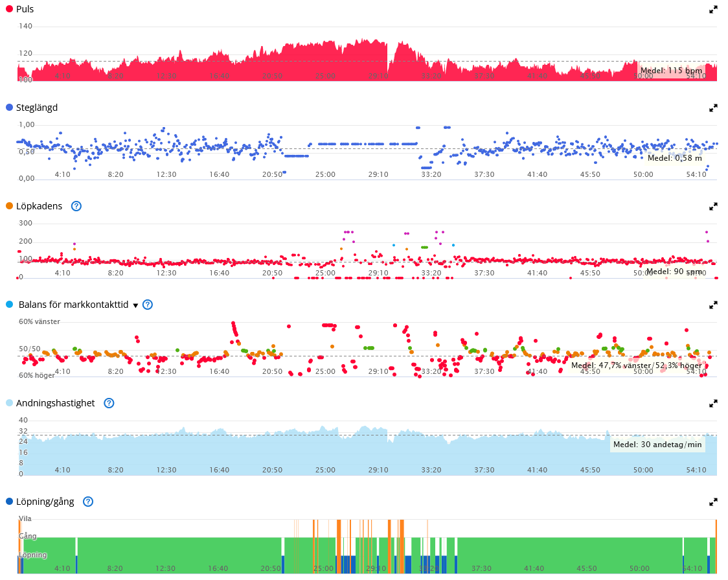Click the 'Medel: 90 spm' average label
This screenshot has height=580, width=728.
point(674,271)
